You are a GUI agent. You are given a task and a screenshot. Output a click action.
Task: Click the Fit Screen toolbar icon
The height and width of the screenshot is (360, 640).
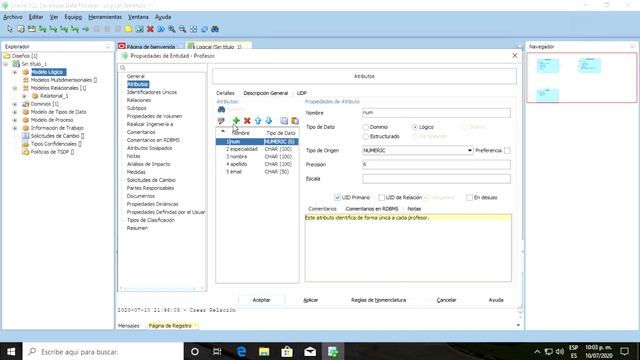(x=193, y=29)
